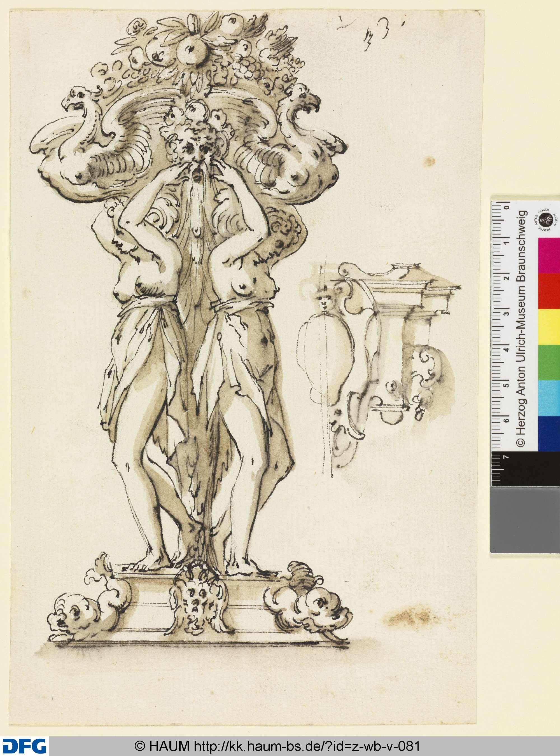Screen dimensions: 560x756
Task: Click the grotesque mask on the pedestal base
Action: (x=199, y=598)
